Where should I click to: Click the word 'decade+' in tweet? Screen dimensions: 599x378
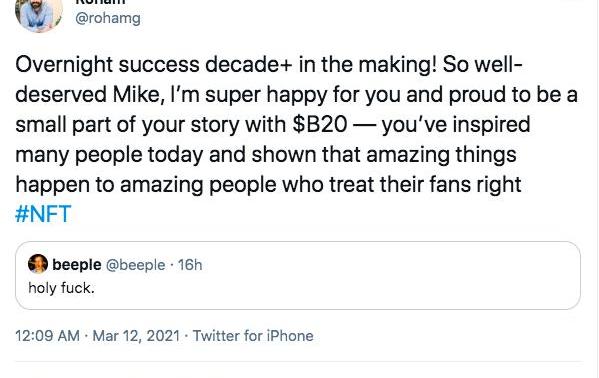tap(249, 64)
